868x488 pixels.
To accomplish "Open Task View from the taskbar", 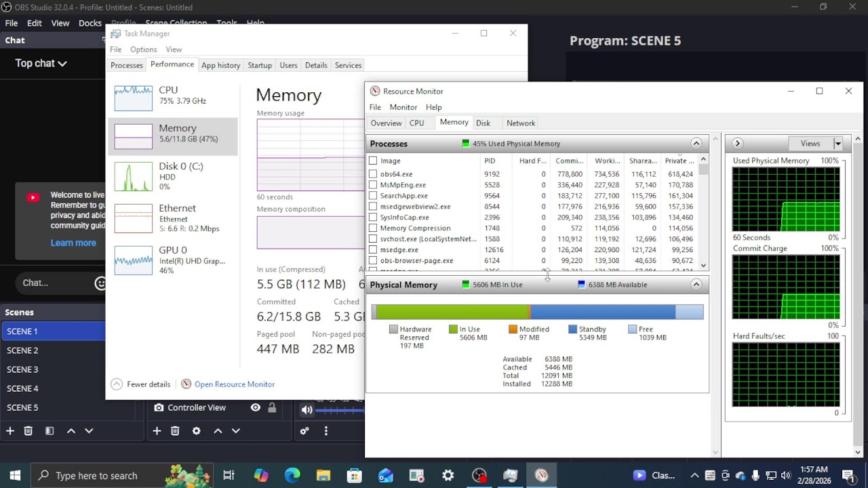I will tap(229, 476).
